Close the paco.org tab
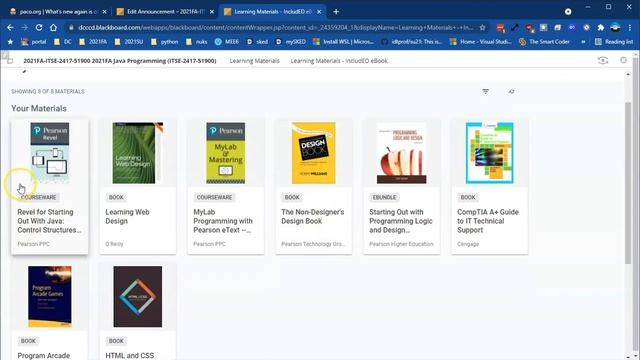This screenshot has width=640, height=360. click(104, 11)
